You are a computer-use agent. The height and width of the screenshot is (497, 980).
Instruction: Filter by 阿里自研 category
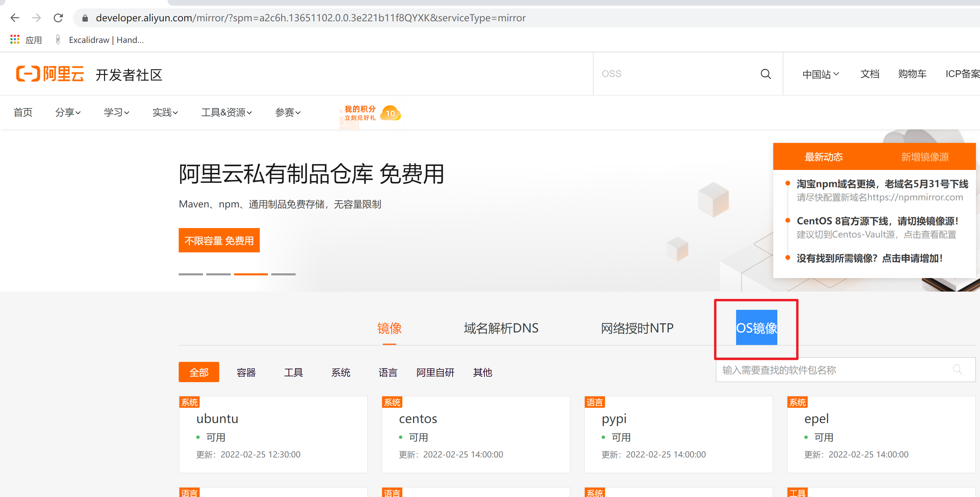(435, 372)
